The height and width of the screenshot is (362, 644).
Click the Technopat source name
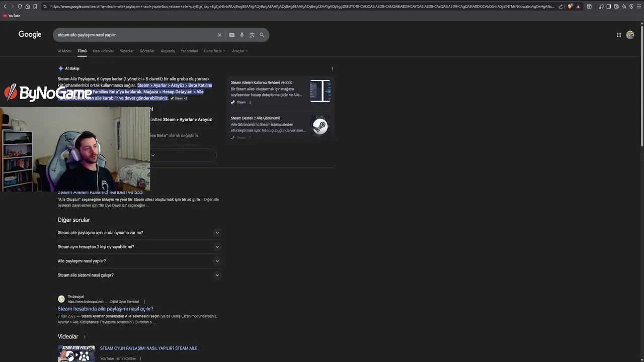click(x=76, y=297)
